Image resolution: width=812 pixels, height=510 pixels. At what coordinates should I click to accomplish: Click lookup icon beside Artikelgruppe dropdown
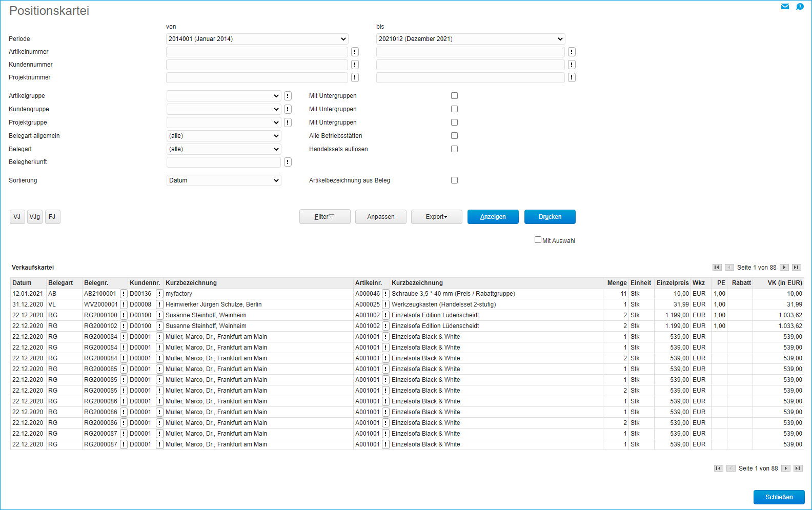pyautogui.click(x=288, y=96)
